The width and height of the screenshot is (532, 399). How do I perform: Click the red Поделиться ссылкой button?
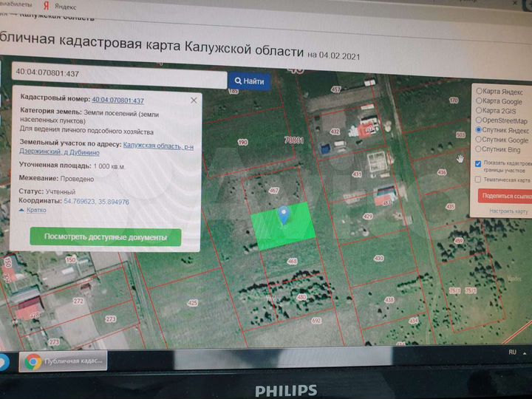tap(505, 196)
